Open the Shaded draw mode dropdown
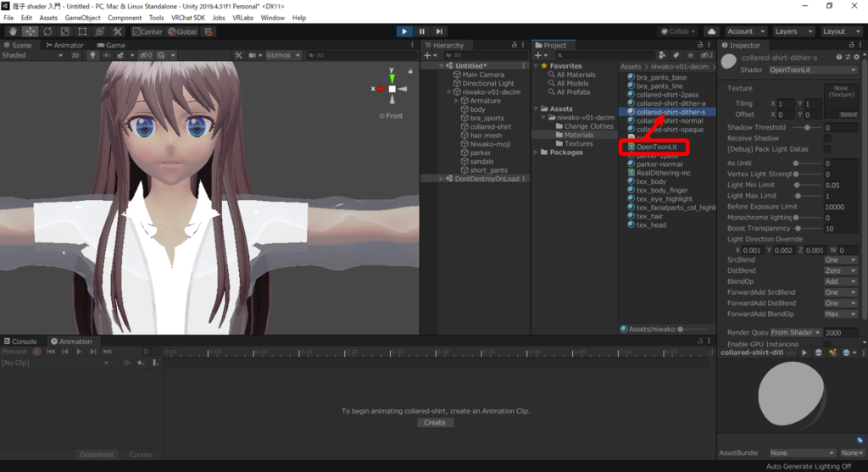The width and height of the screenshot is (868, 472). [x=32, y=55]
